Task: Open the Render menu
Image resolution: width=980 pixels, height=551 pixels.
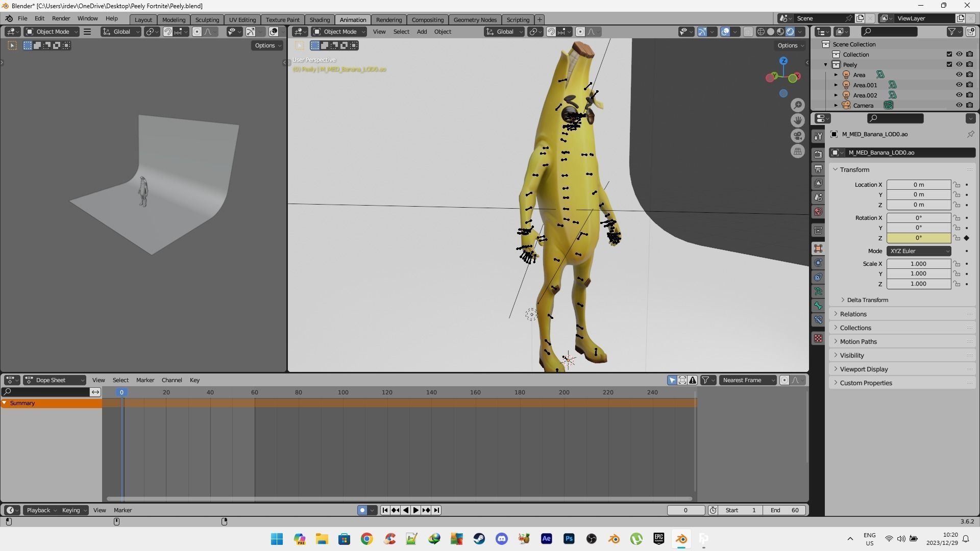Action: tap(61, 18)
